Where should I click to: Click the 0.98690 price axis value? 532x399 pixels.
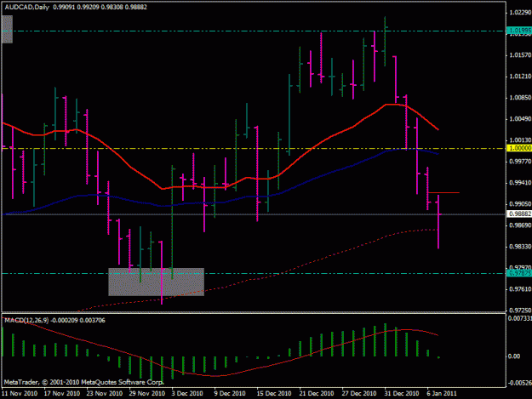(520, 225)
